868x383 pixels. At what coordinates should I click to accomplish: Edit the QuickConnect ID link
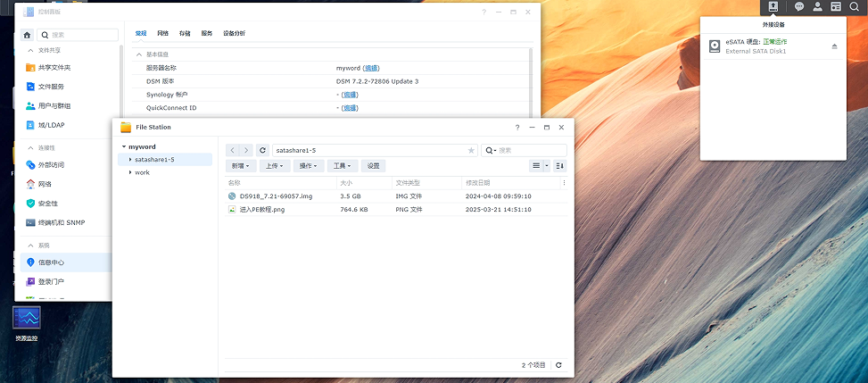(350, 108)
